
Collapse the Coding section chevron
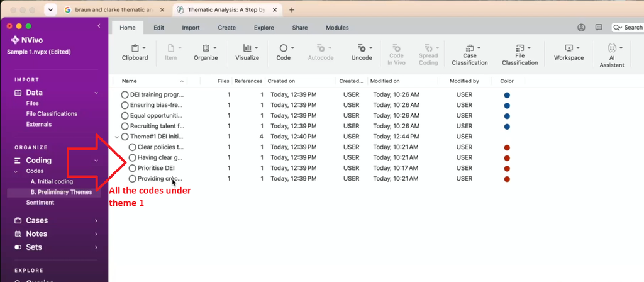pos(96,161)
